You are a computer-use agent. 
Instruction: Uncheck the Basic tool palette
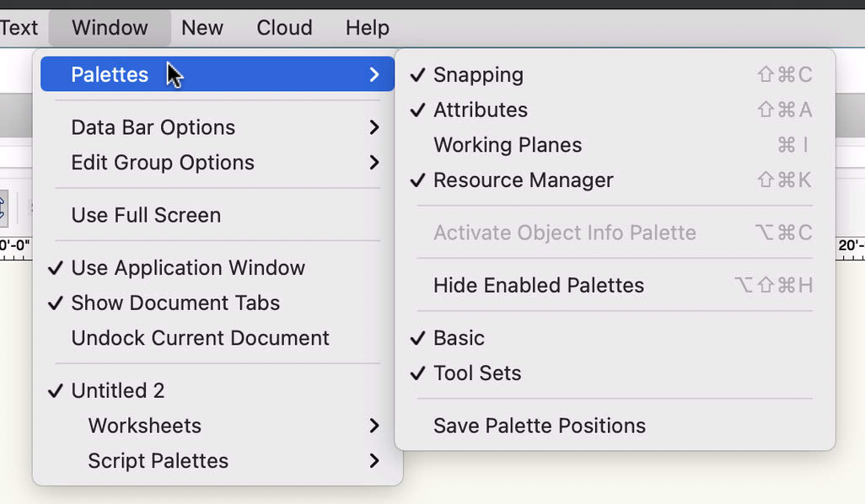tap(459, 338)
